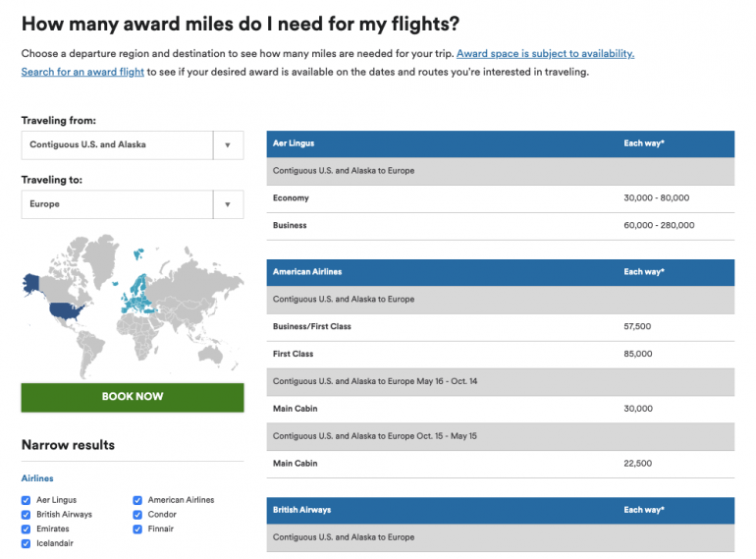Image resolution: width=756 pixels, height=559 pixels.
Task: Select the Contiguous U.S. and Alaska field
Action: click(117, 145)
